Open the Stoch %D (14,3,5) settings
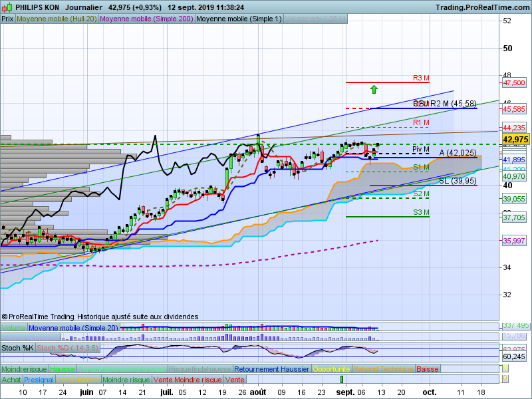This screenshot has width=532, height=399. click(67, 348)
